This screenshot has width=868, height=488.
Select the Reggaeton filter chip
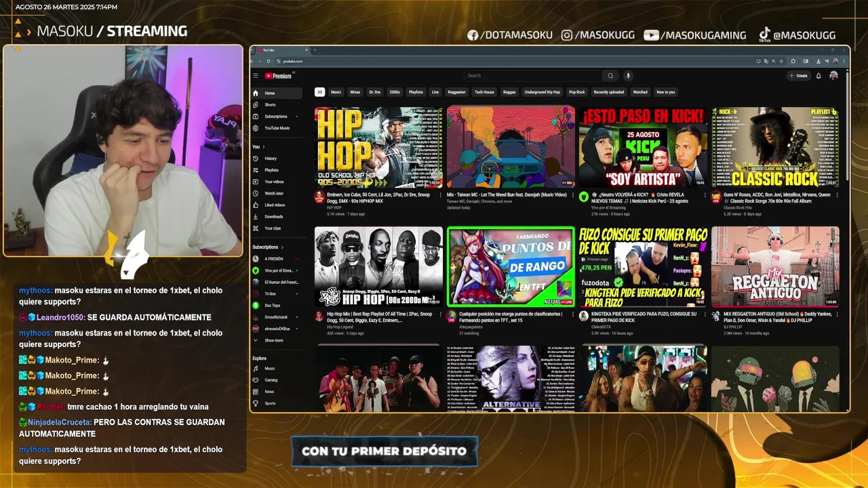click(457, 92)
